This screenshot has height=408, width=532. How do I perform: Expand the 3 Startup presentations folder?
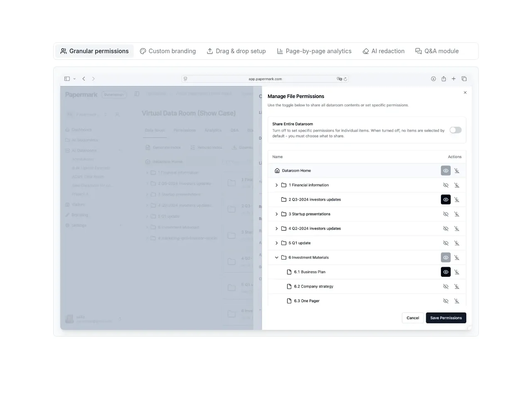tap(277, 214)
